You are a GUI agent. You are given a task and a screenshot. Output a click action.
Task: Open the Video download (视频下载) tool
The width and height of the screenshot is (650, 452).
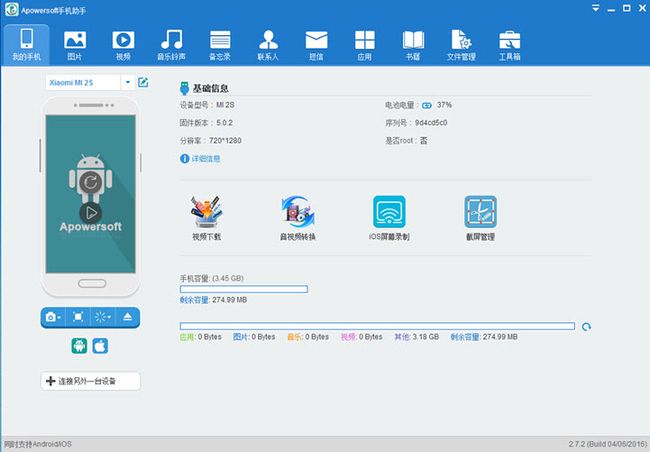(x=206, y=218)
